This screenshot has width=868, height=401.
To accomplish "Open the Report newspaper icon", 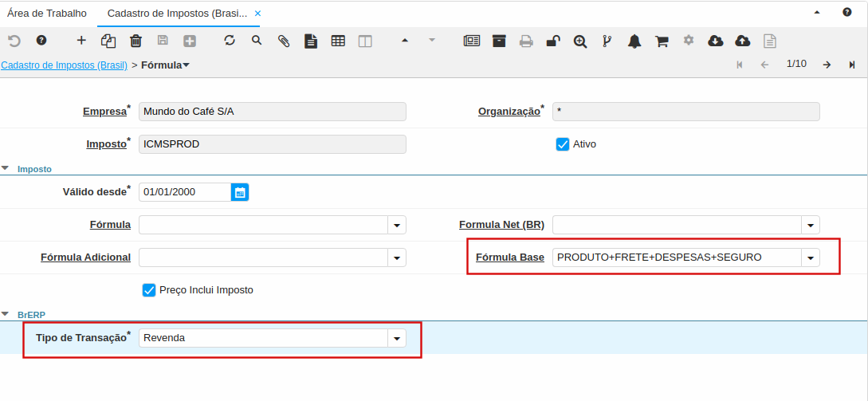I will [x=472, y=41].
